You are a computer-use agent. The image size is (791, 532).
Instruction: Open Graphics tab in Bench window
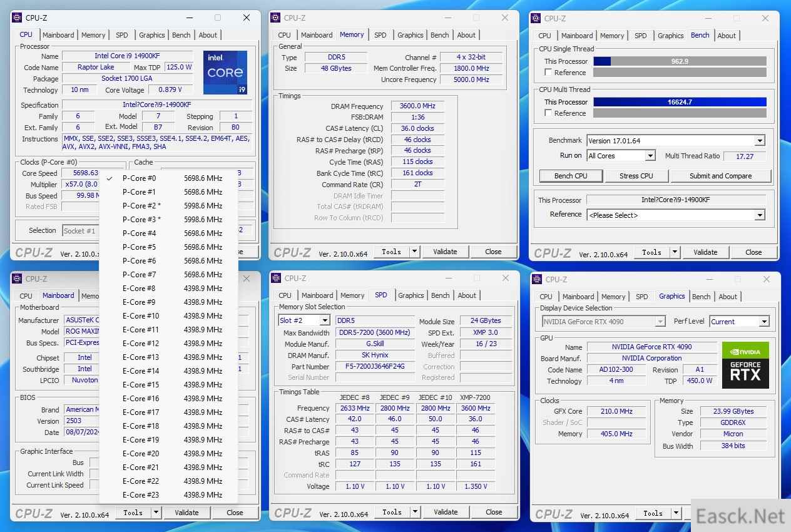click(670, 36)
